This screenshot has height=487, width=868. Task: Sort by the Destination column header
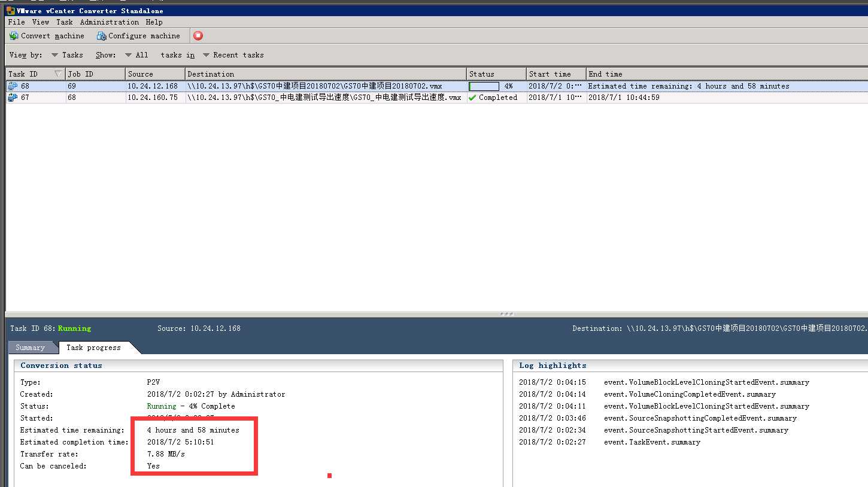coord(326,74)
